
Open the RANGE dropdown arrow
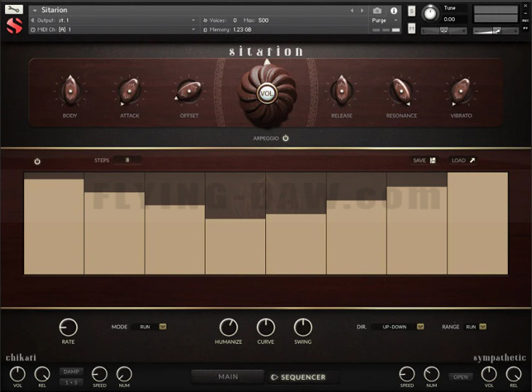point(483,327)
